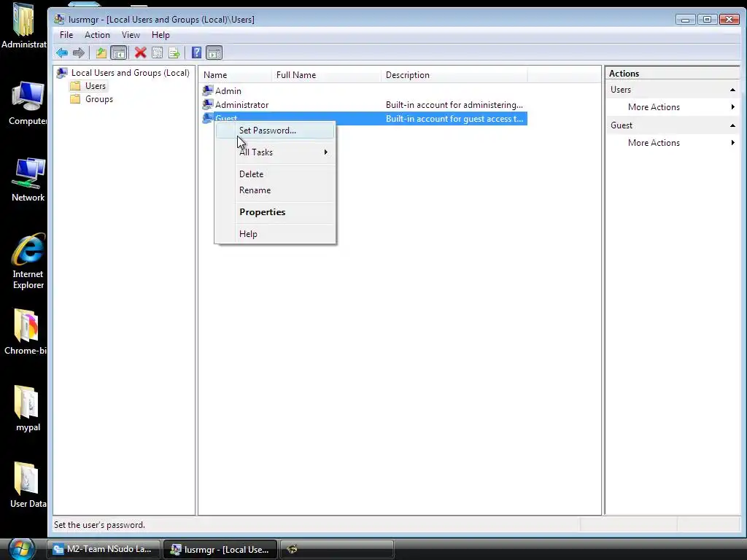Screen dimensions: 747x560
Task: Collapse the Users section in Actions pane
Action: (732, 90)
